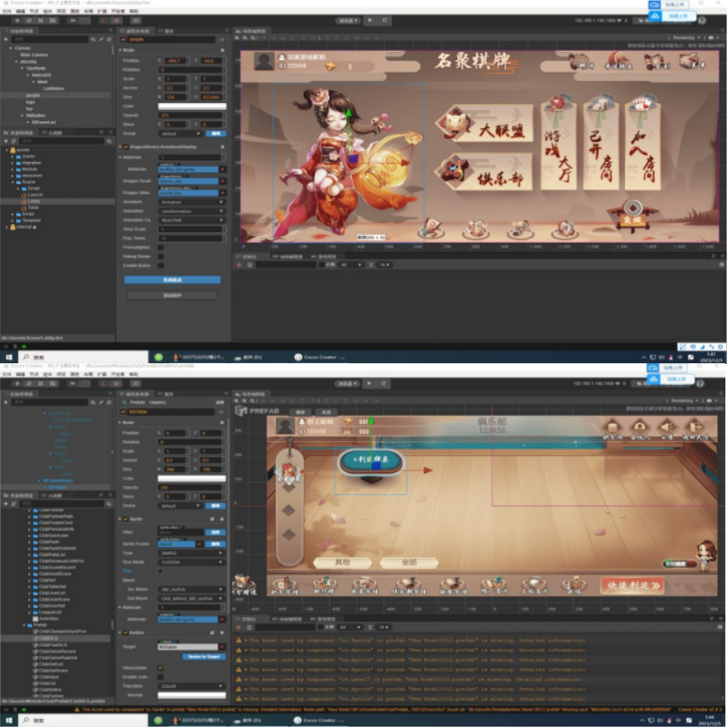The width and height of the screenshot is (728, 728).
Task: Clear the Sprite Frame asset reference
Action: (x=199, y=543)
